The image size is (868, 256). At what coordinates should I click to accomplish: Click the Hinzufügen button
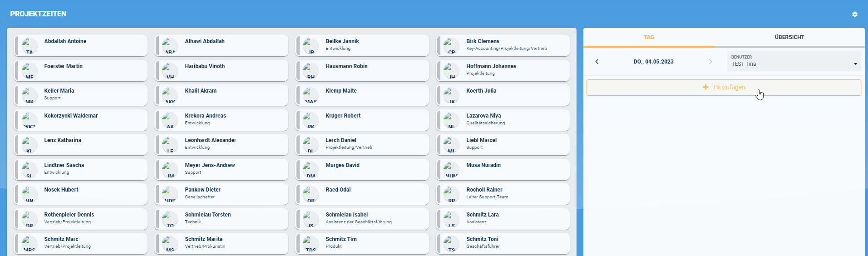(723, 88)
